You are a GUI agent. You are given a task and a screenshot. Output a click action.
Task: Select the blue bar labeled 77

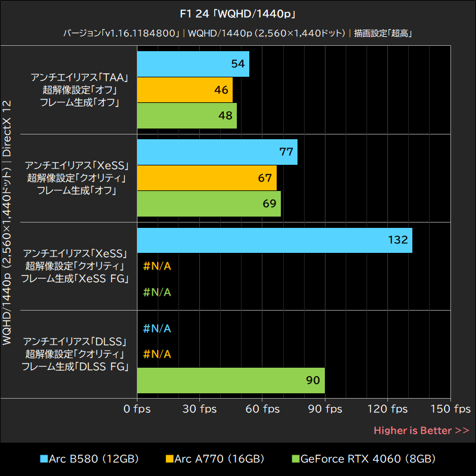pyautogui.click(x=217, y=152)
